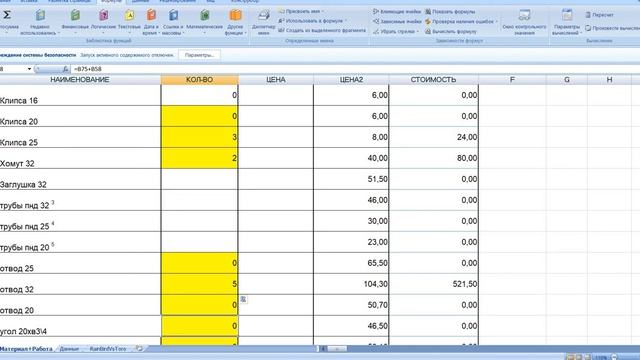640x360 pixels.
Task: Click the horizontal scrollbar thumb
Action: pyautogui.click(x=337, y=349)
